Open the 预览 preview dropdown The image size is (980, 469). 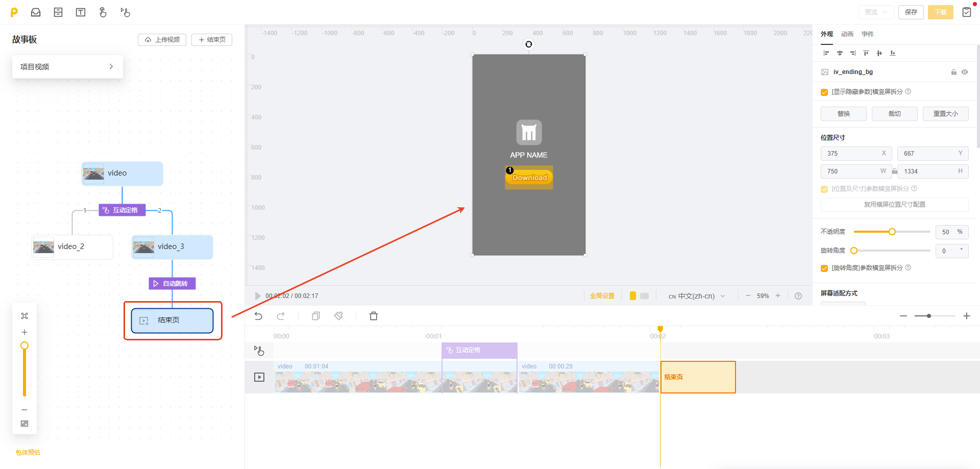coord(876,12)
